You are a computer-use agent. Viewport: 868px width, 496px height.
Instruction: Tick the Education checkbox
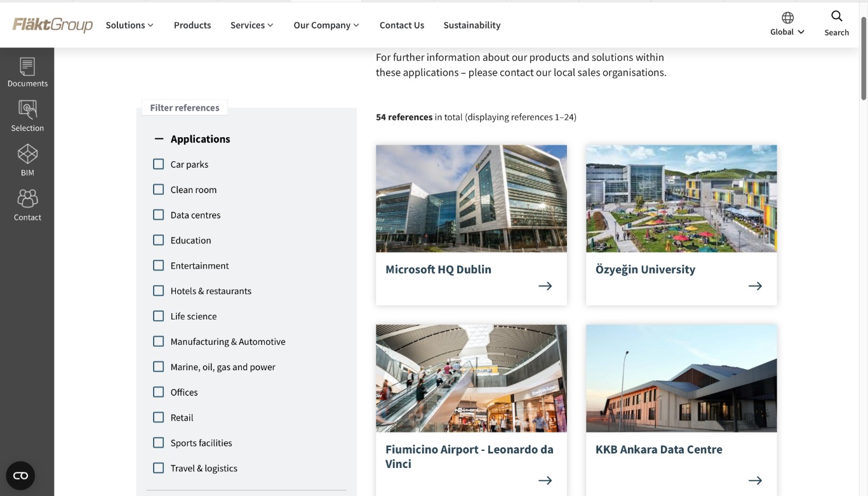coord(159,240)
